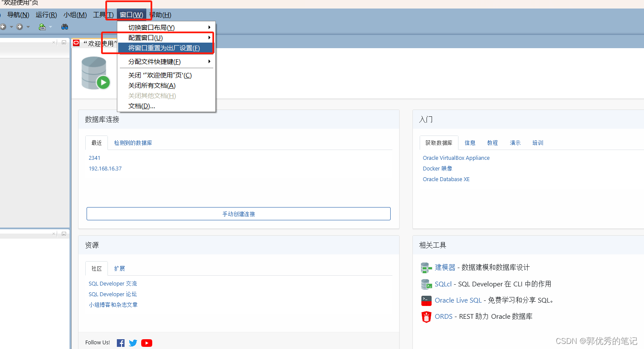The height and width of the screenshot is (349, 644).
Task: Open the SQLcl link
Action: point(443,284)
